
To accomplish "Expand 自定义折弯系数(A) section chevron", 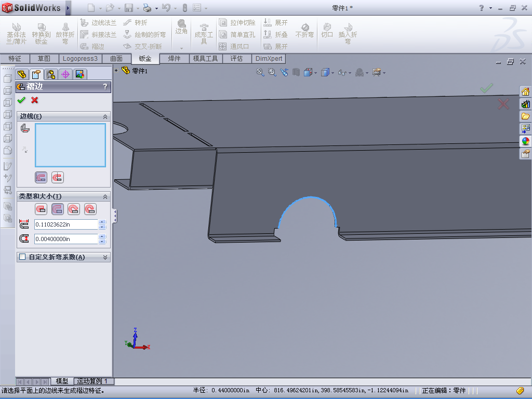I will tap(105, 257).
